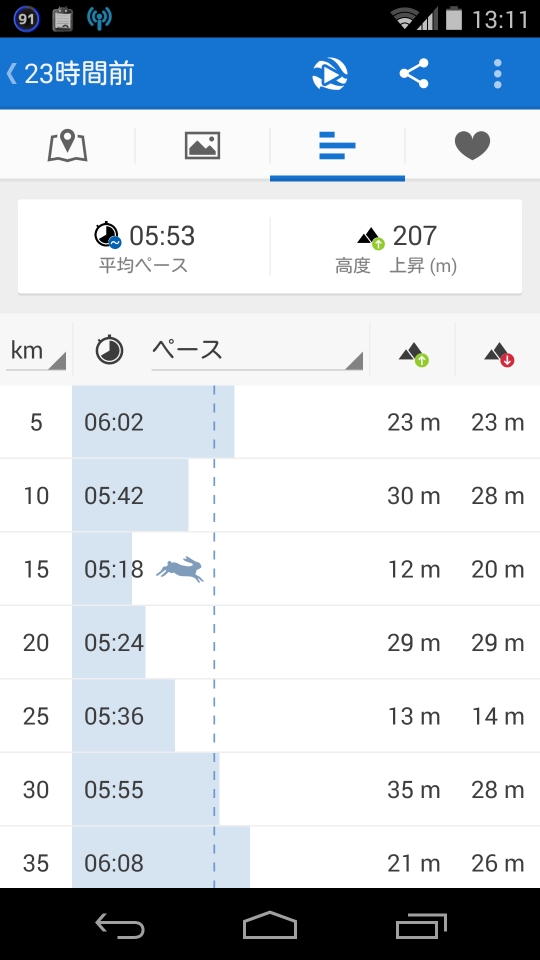Screen dimensions: 540x960
Task: Tap the elevation loss column icon
Action: pyautogui.click(x=498, y=354)
